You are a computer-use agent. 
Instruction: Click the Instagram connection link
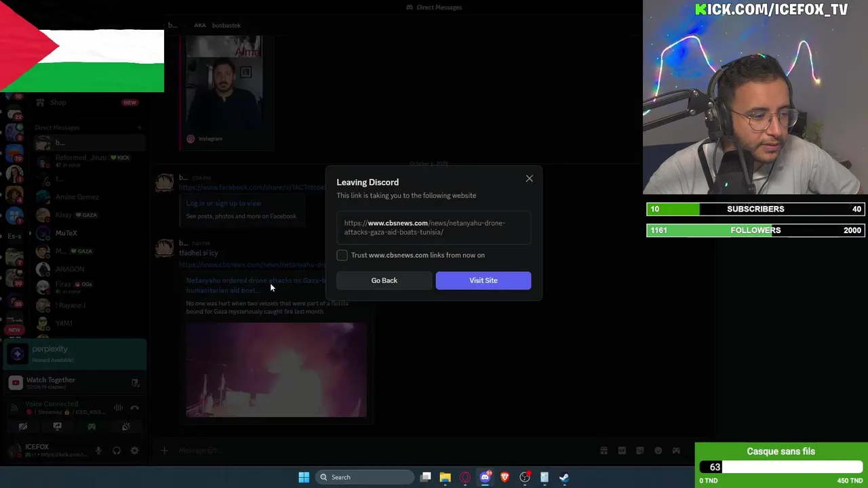click(210, 139)
